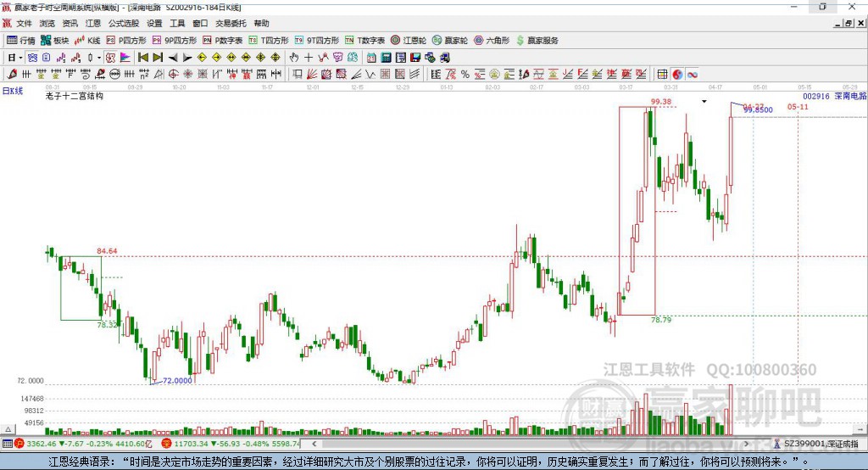
Task: Click the SZ399001 深证成指 status entry
Action: [x=816, y=444]
